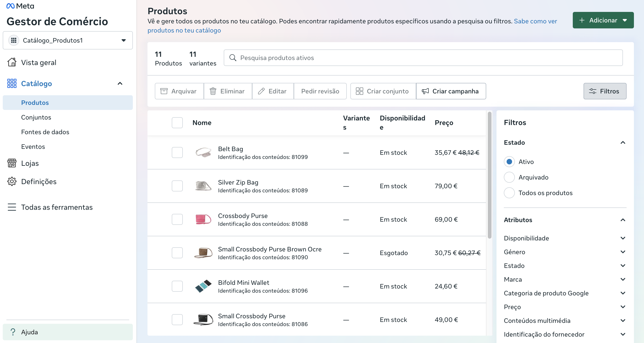Click the Criar conjunto grid icon
Viewport: 644px width, 343px height.
coord(360,91)
